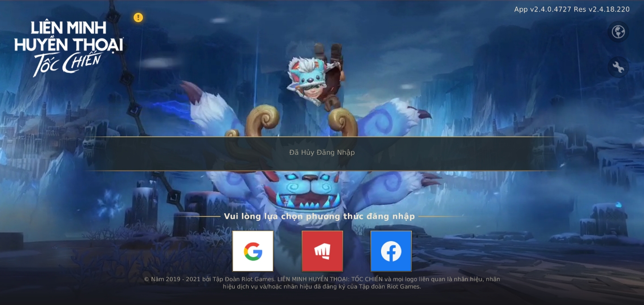Open the globe language selector

tap(619, 32)
